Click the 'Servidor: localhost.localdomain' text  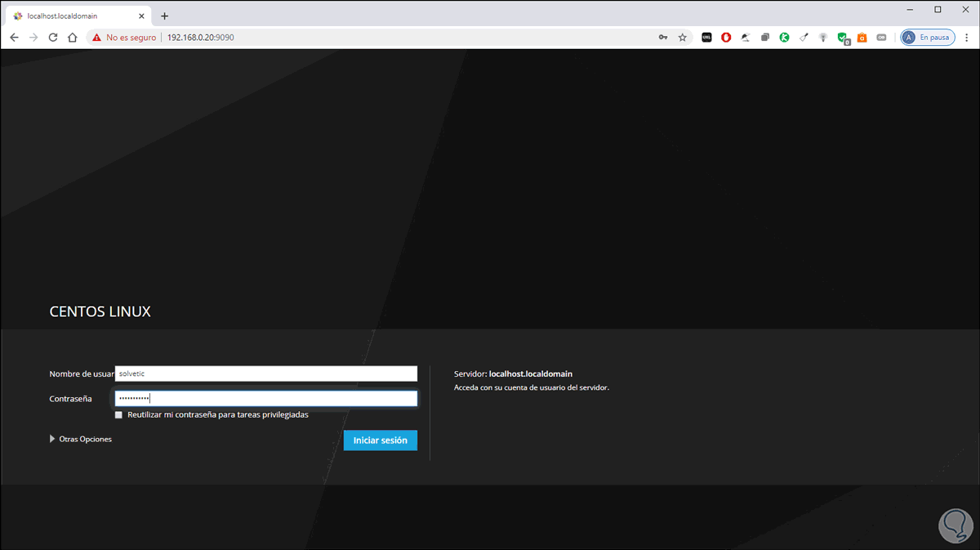click(513, 373)
